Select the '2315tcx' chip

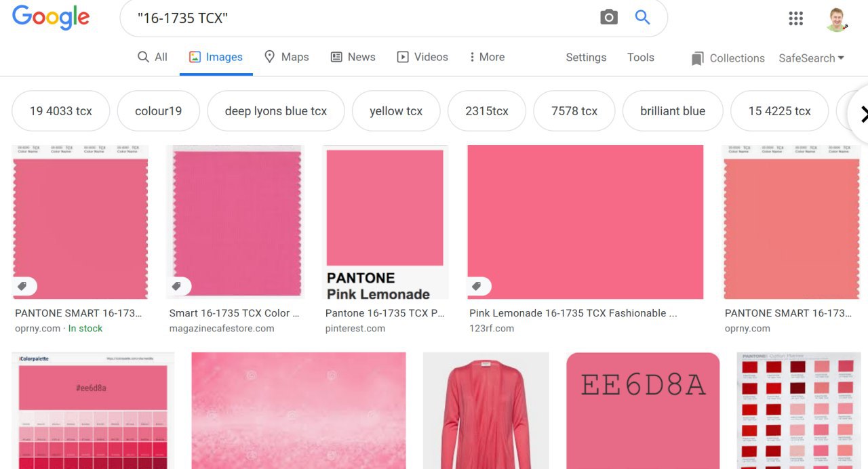pos(487,111)
